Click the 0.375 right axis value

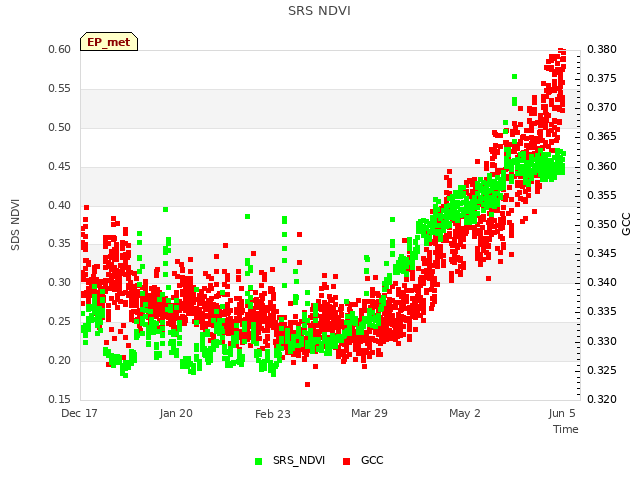pos(602,78)
